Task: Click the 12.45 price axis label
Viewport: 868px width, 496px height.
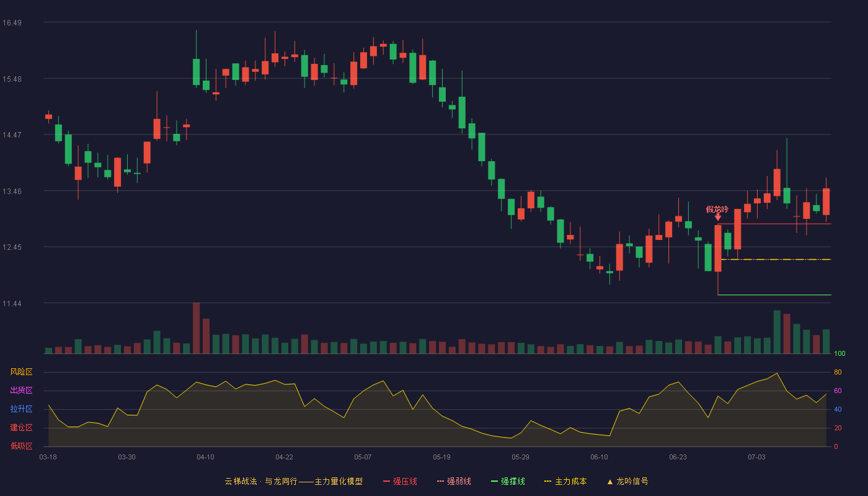Action: [x=12, y=247]
